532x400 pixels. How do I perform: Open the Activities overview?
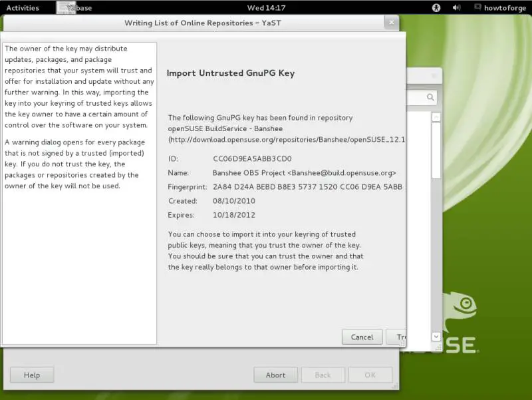pos(23,8)
